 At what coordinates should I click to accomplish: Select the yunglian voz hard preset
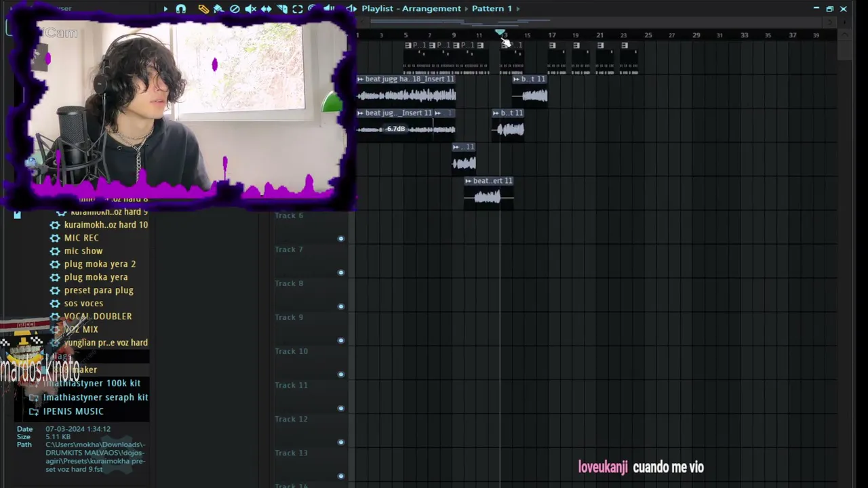[x=106, y=343]
